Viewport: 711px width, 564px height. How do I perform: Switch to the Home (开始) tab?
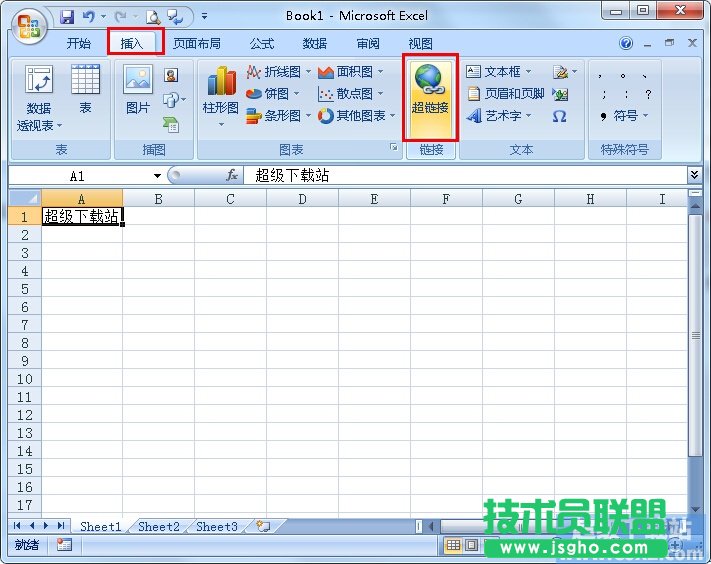point(78,44)
